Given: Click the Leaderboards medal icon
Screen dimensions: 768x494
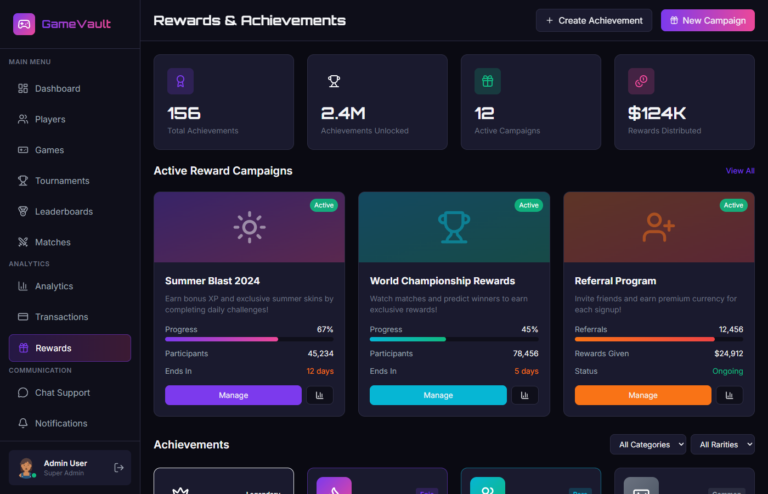Looking at the screenshot, I should (23, 212).
